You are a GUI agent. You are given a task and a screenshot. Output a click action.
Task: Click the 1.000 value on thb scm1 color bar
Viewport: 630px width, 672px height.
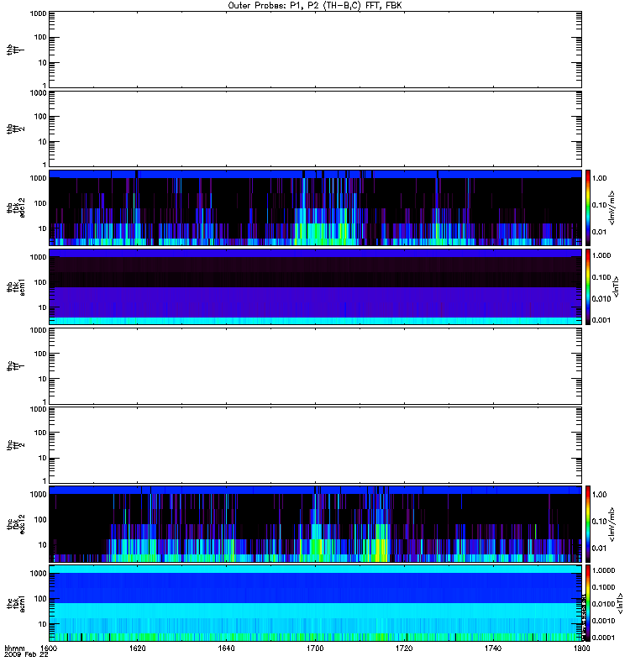point(601,255)
